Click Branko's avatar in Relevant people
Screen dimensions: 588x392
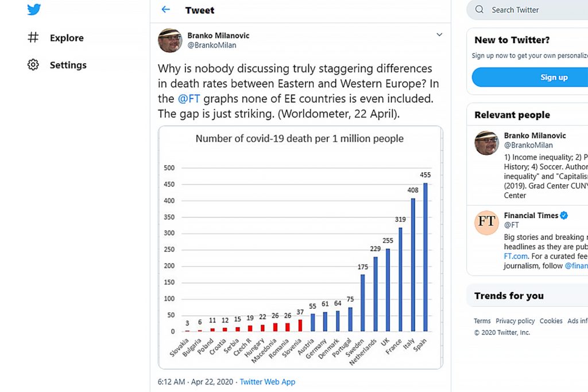coord(486,143)
